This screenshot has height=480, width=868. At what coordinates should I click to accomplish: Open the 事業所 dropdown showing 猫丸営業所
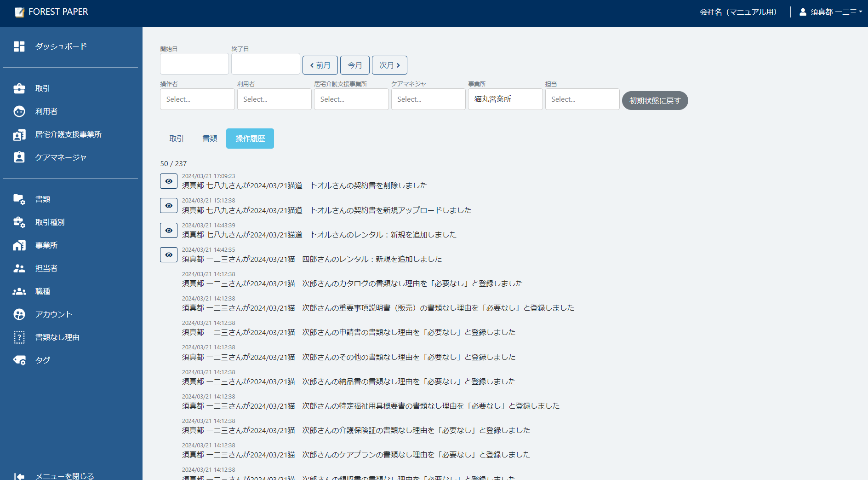[x=505, y=99]
